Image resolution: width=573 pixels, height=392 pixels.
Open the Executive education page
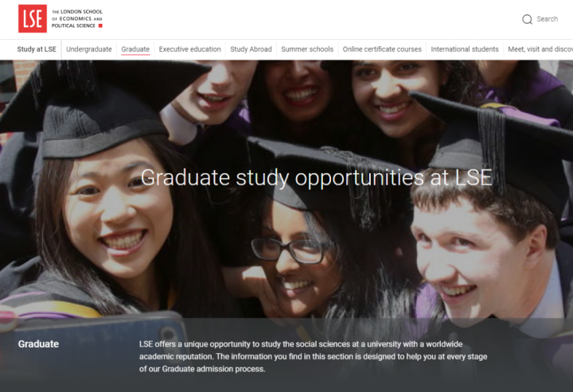[189, 49]
